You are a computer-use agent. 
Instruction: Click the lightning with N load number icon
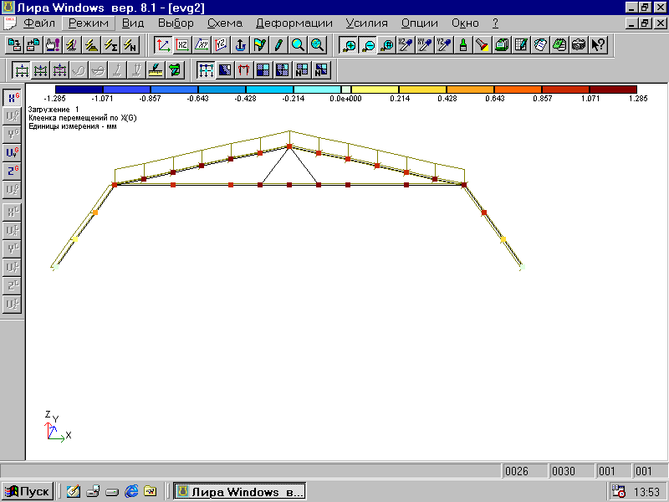pos(130,45)
